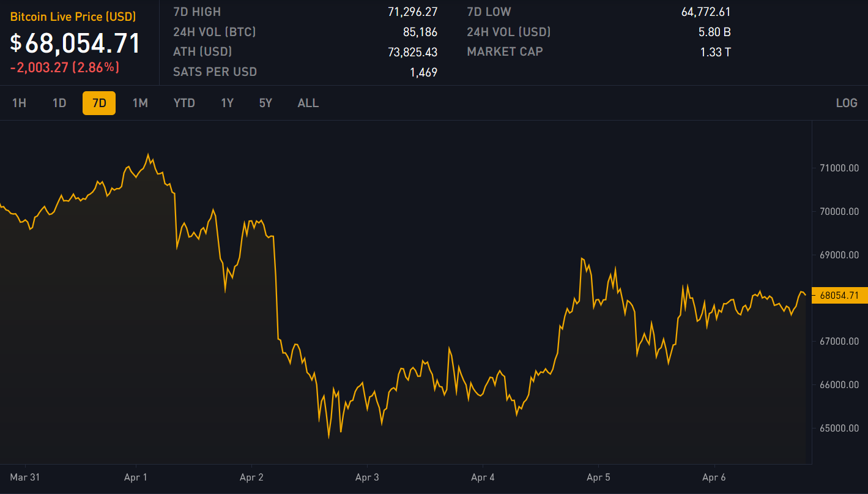
Task: Switch chart to the 1H range
Action: click(x=19, y=103)
